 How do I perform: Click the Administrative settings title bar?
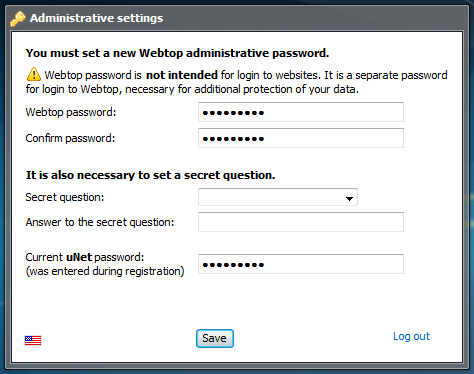click(x=237, y=18)
